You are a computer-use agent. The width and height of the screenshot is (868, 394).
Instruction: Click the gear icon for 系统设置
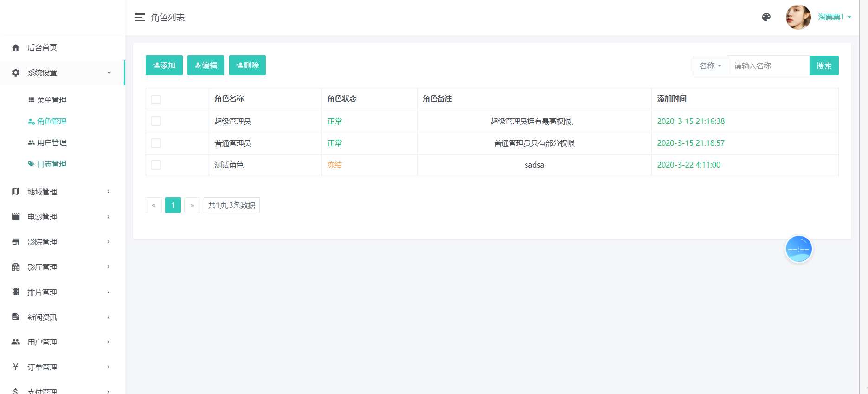(x=16, y=72)
